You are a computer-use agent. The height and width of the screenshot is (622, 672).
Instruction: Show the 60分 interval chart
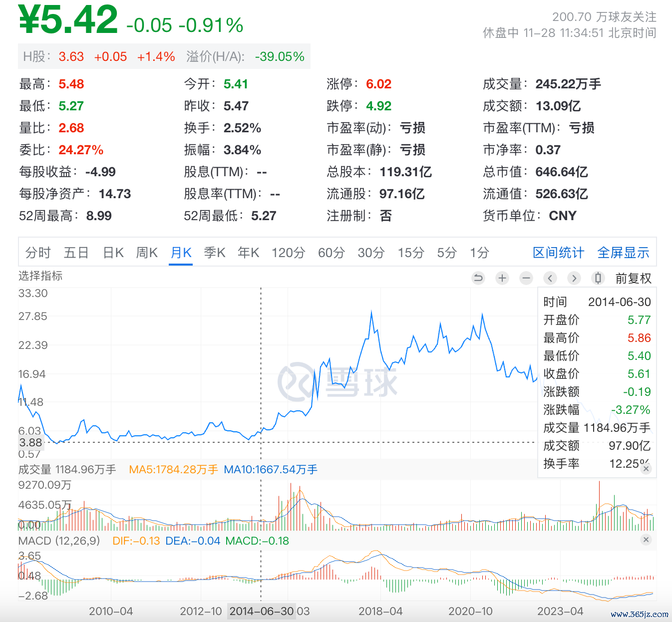coord(332,253)
